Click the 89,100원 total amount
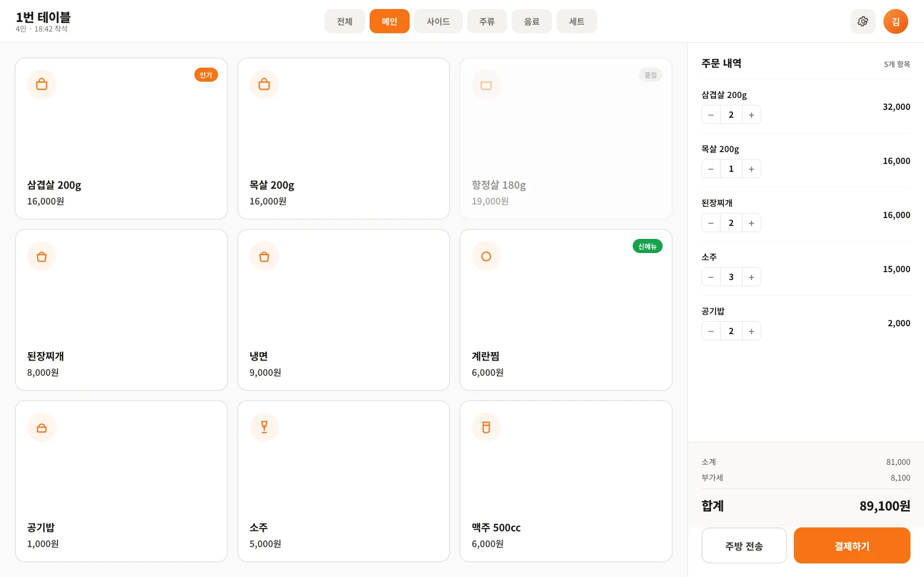924x577 pixels. pos(885,506)
